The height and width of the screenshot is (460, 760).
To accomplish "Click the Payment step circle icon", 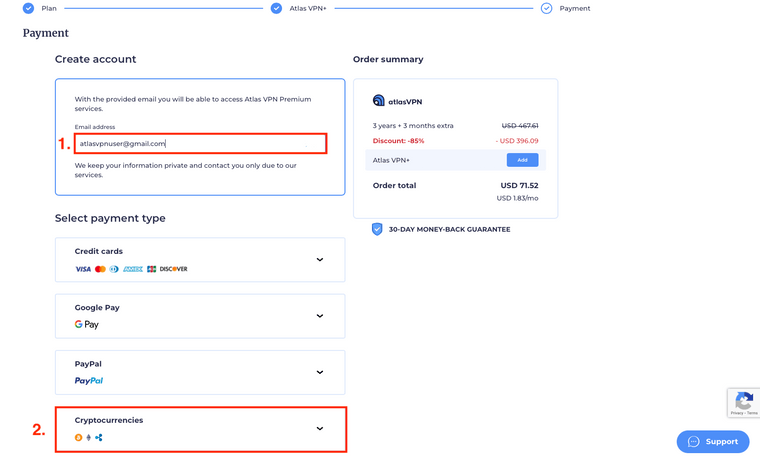I will pos(546,8).
